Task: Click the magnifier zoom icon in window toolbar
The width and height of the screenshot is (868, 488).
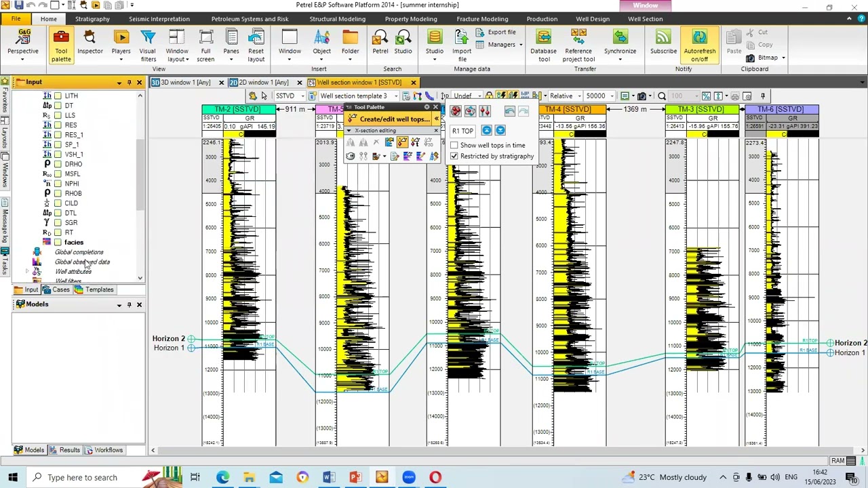Action: click(662, 96)
